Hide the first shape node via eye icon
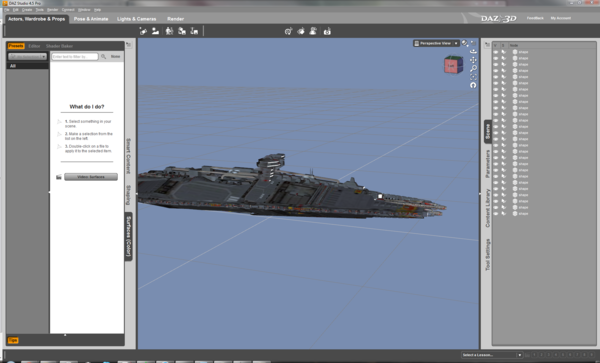The image size is (600, 363). [496, 52]
